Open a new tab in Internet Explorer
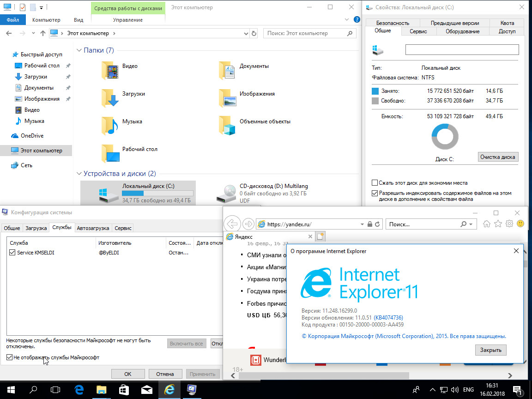The height and width of the screenshot is (399, 532). click(x=320, y=236)
